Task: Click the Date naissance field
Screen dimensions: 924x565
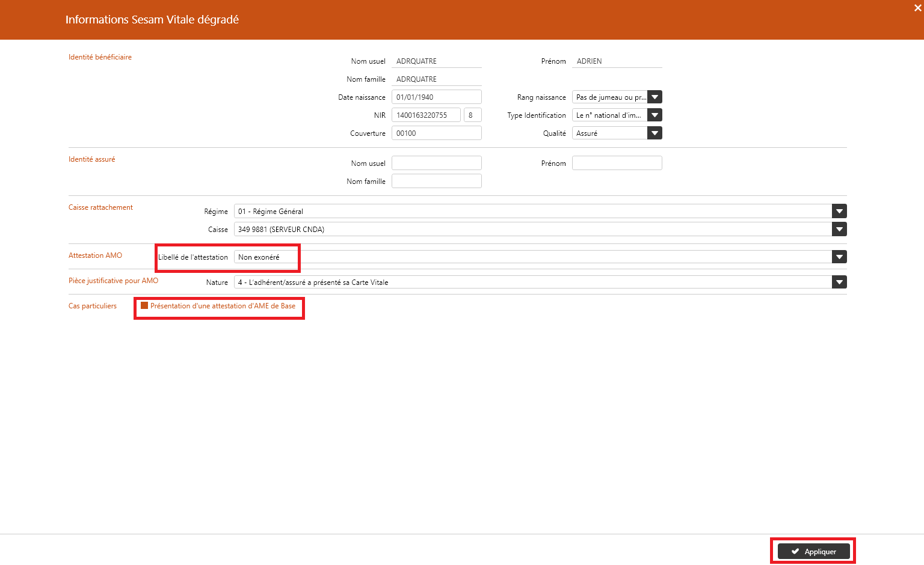Action: point(436,97)
